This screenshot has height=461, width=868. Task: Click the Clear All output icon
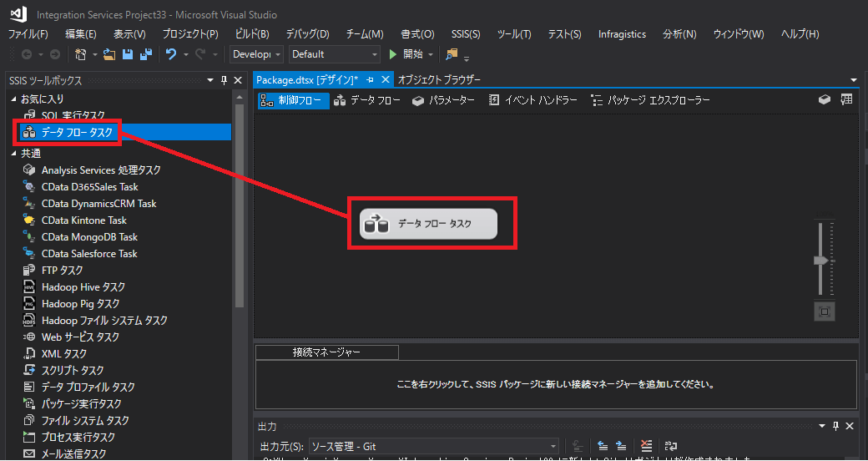click(x=645, y=447)
